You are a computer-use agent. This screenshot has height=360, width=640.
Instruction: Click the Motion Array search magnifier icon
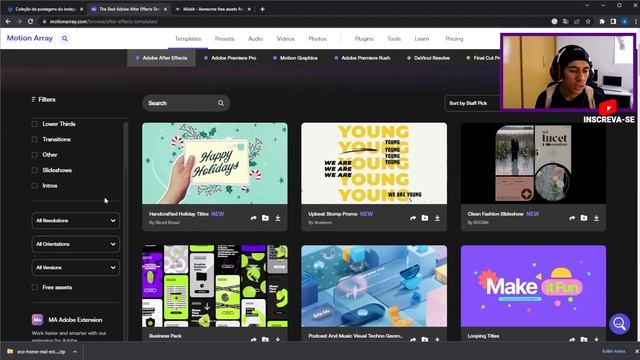pos(64,38)
